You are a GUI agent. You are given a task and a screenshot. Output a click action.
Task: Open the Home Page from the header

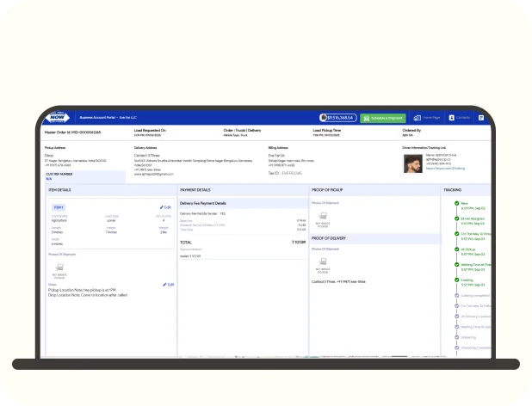click(x=427, y=117)
